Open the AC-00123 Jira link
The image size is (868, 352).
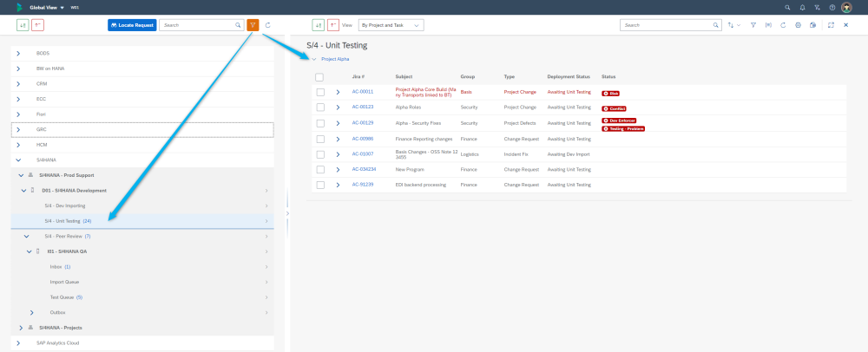(x=362, y=107)
